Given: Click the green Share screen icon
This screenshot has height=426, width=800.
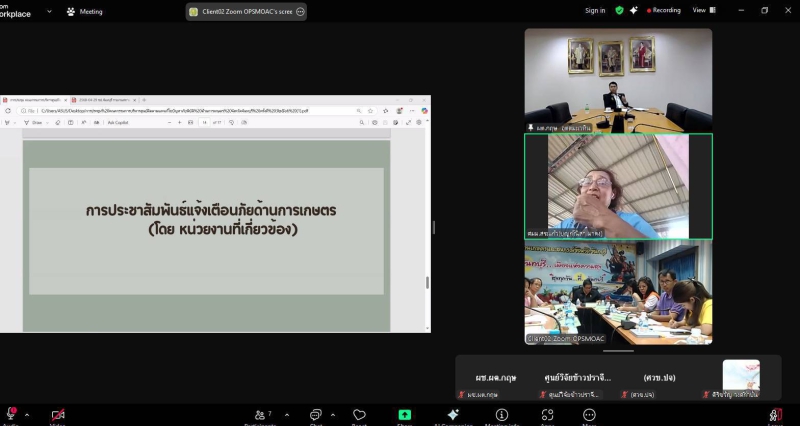Looking at the screenshot, I should [405, 415].
